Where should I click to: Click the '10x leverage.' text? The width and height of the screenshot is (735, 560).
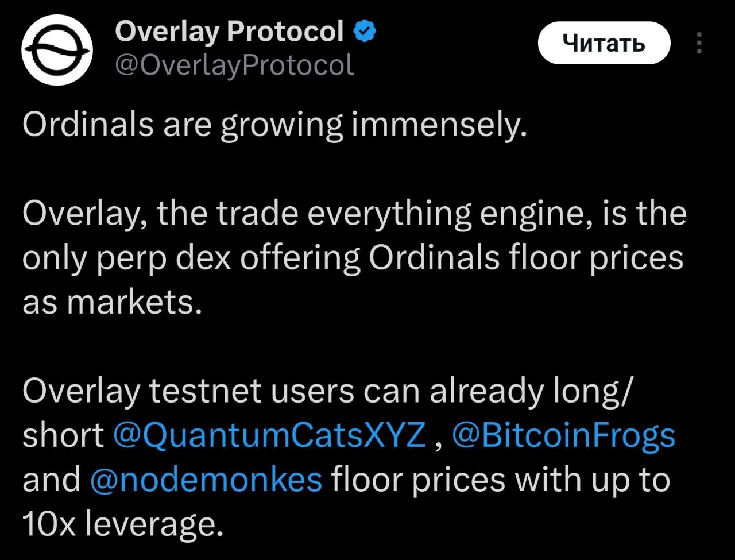tap(122, 524)
